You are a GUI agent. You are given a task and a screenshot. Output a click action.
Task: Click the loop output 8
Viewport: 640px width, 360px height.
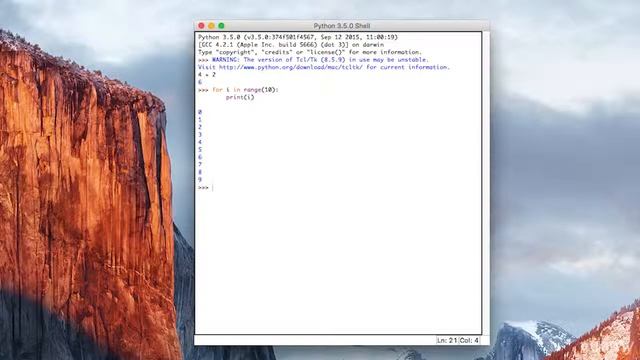click(200, 172)
